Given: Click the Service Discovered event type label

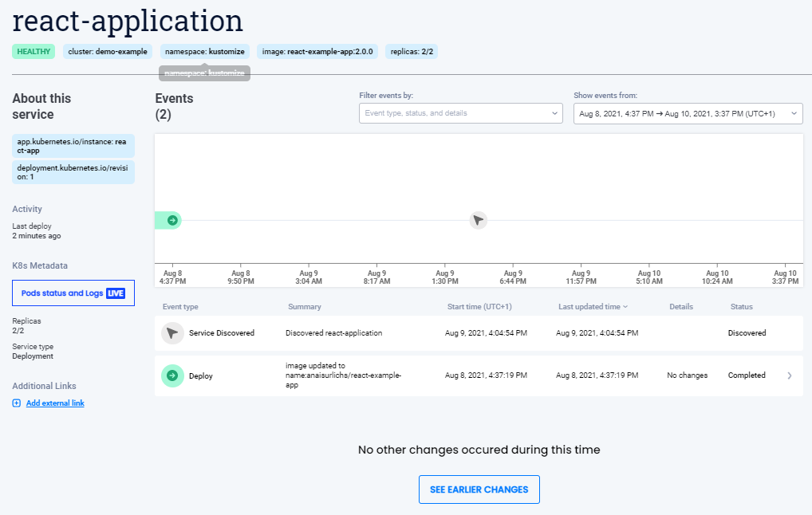Looking at the screenshot, I should [222, 333].
